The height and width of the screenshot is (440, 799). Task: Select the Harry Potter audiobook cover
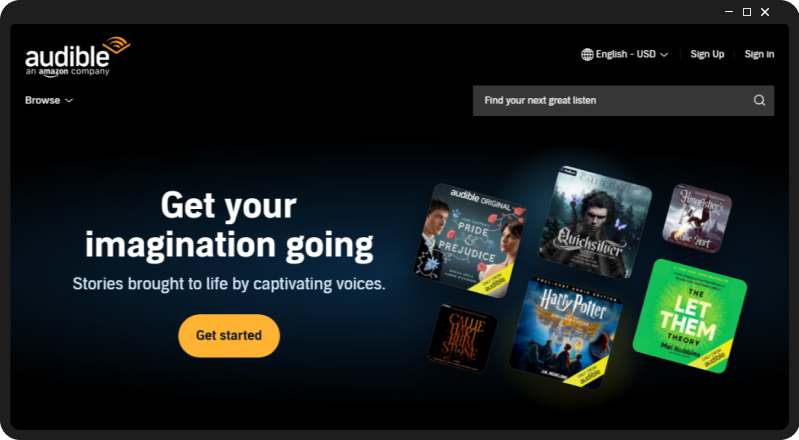click(566, 333)
